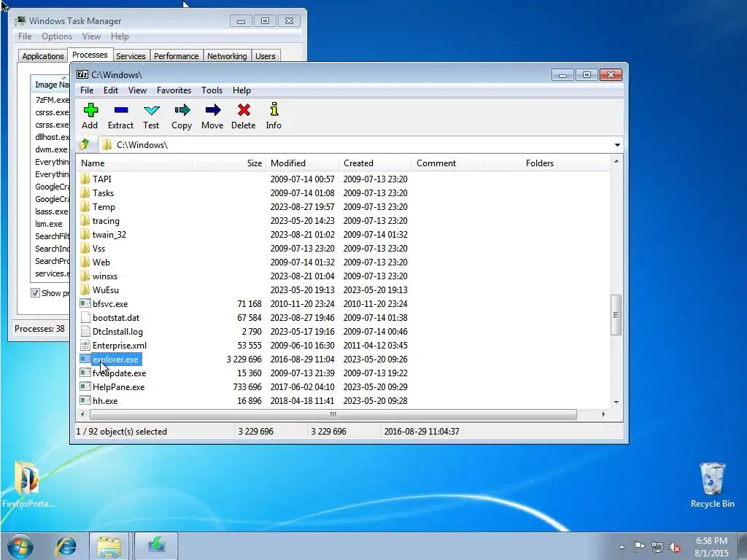Select lsm.exe process in Task Manager
The width and height of the screenshot is (747, 560).
49,224
